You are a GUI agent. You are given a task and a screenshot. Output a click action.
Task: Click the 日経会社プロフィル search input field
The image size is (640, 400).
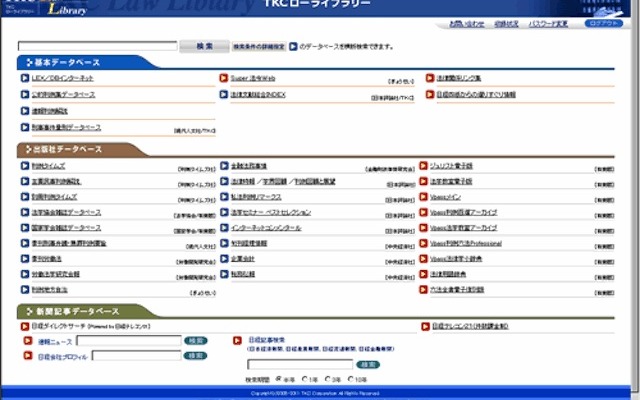coord(136,356)
